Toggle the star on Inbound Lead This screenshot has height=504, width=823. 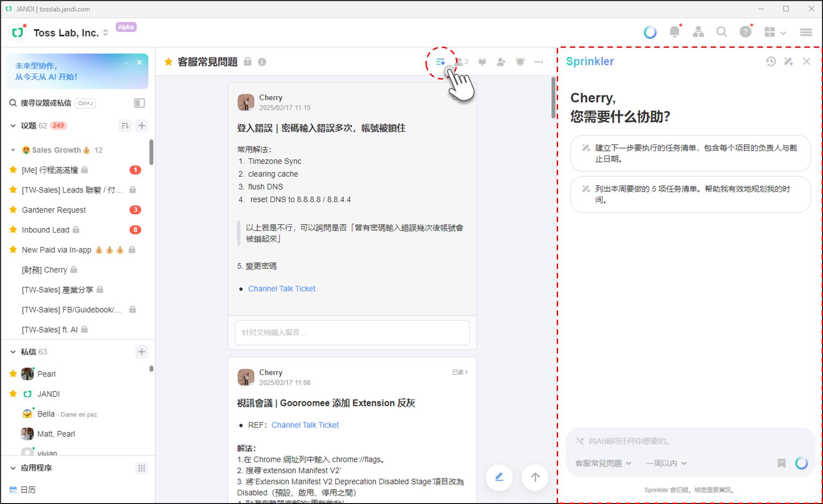click(13, 229)
